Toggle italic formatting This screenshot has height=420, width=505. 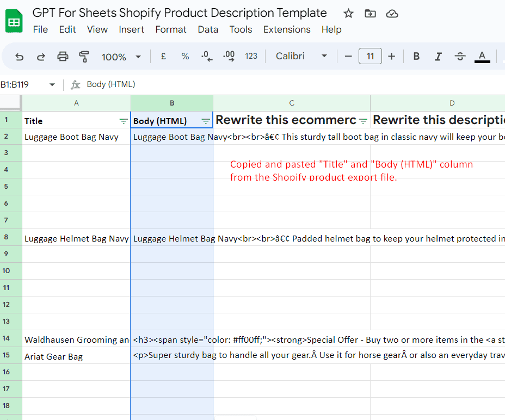coord(438,57)
